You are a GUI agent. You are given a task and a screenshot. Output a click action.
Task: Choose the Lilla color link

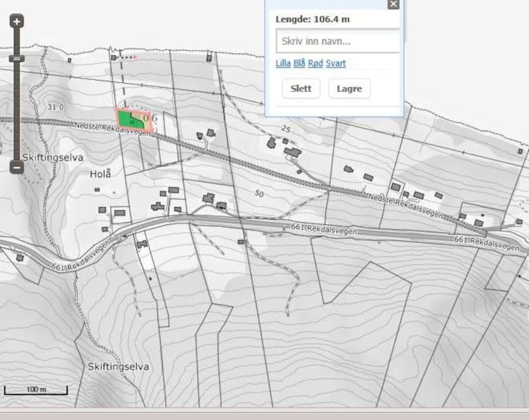(x=283, y=63)
